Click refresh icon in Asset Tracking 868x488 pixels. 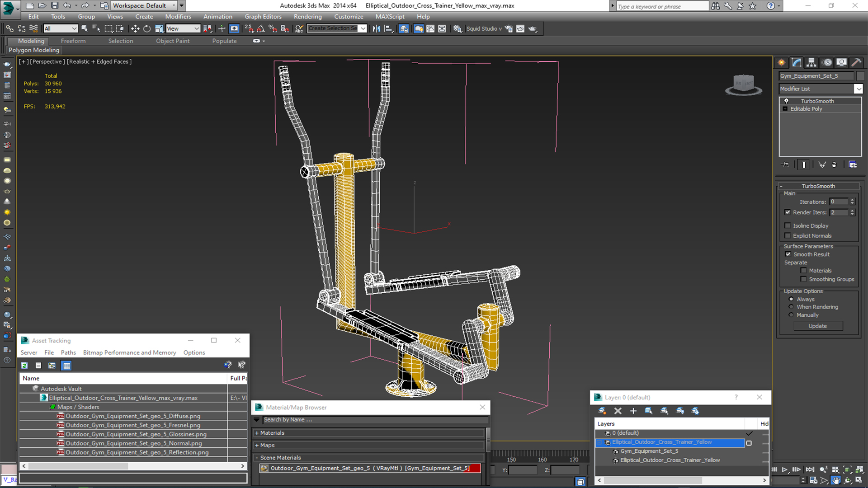[x=25, y=366]
